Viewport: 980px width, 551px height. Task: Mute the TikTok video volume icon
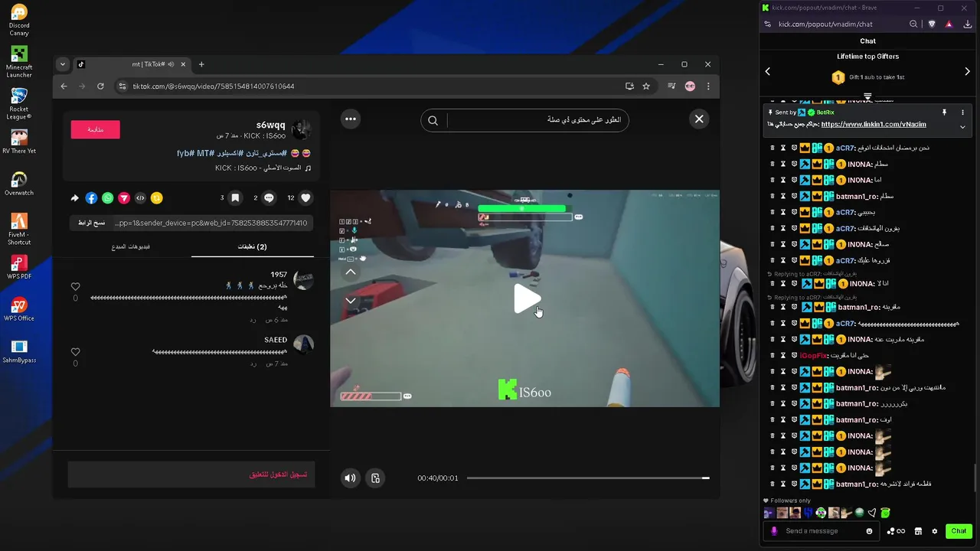[x=350, y=478]
